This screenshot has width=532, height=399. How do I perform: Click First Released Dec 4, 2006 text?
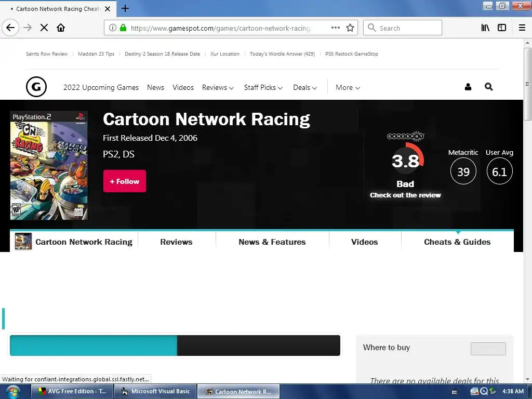(150, 138)
